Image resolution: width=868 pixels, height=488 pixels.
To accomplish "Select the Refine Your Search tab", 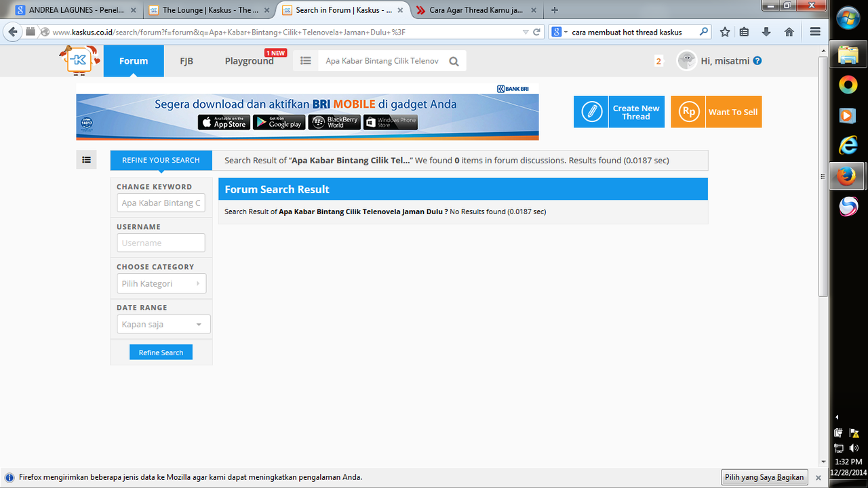I will point(161,160).
